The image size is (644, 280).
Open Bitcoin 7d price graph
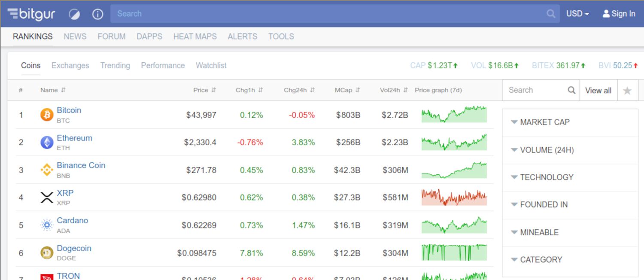(454, 115)
